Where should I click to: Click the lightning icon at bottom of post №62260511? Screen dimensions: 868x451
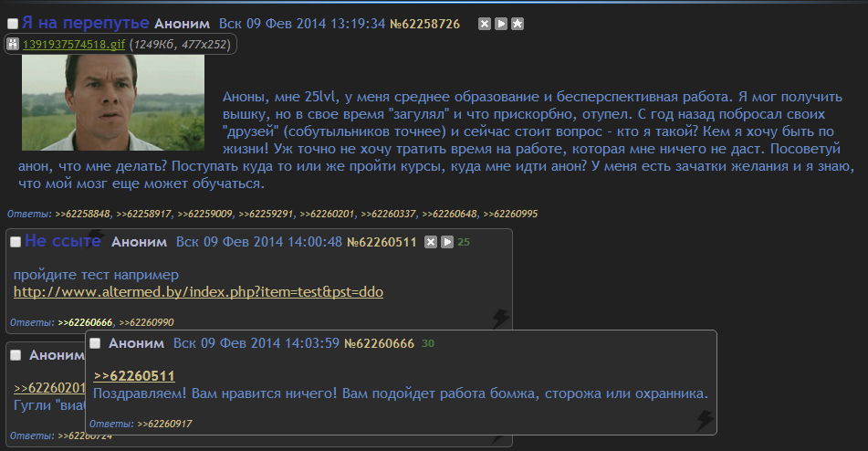click(x=501, y=319)
